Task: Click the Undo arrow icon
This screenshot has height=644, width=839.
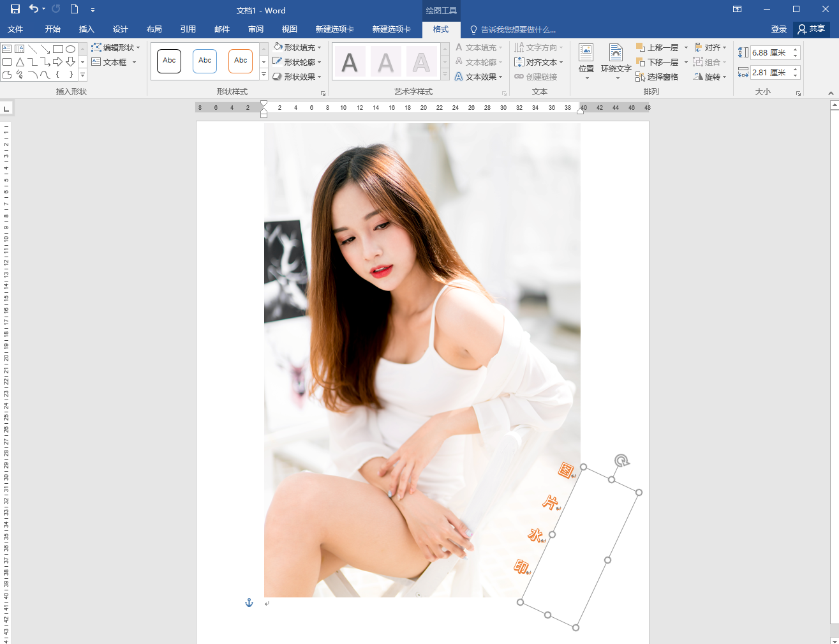Action: pos(34,10)
